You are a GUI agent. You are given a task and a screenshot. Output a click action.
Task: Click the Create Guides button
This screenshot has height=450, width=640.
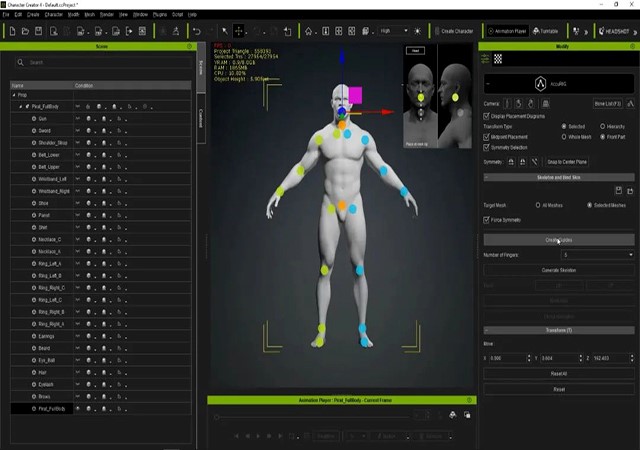pyautogui.click(x=558, y=240)
